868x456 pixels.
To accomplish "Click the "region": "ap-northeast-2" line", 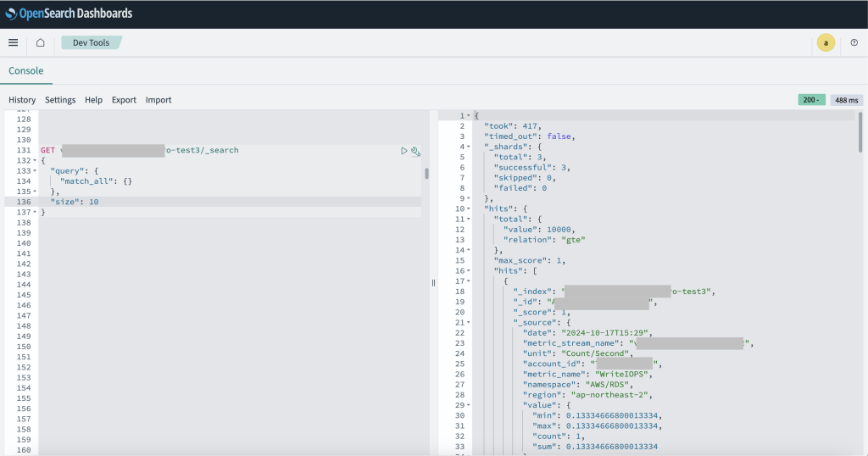I will click(x=588, y=395).
